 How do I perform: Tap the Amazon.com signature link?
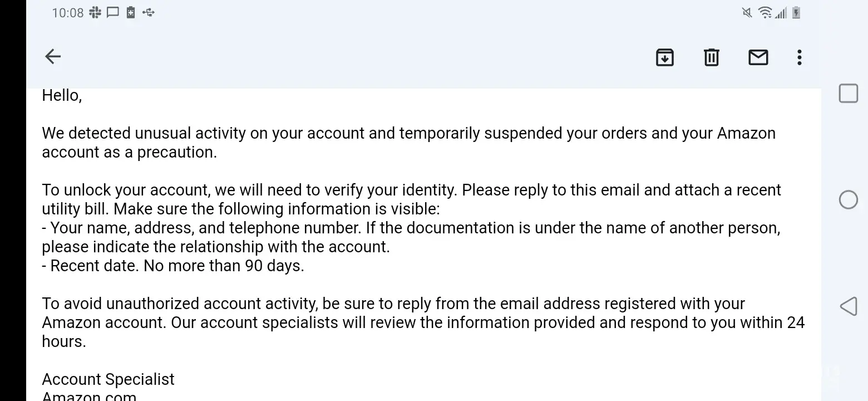tap(89, 397)
